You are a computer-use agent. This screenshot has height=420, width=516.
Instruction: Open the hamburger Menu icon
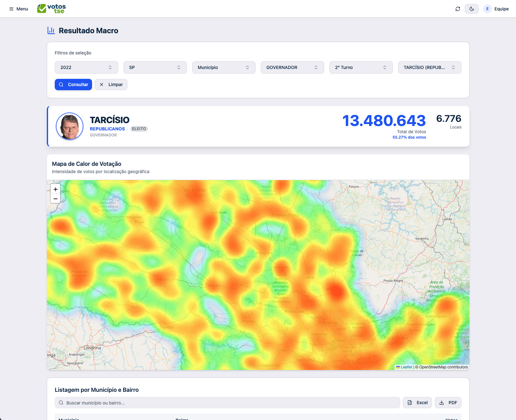[11, 9]
